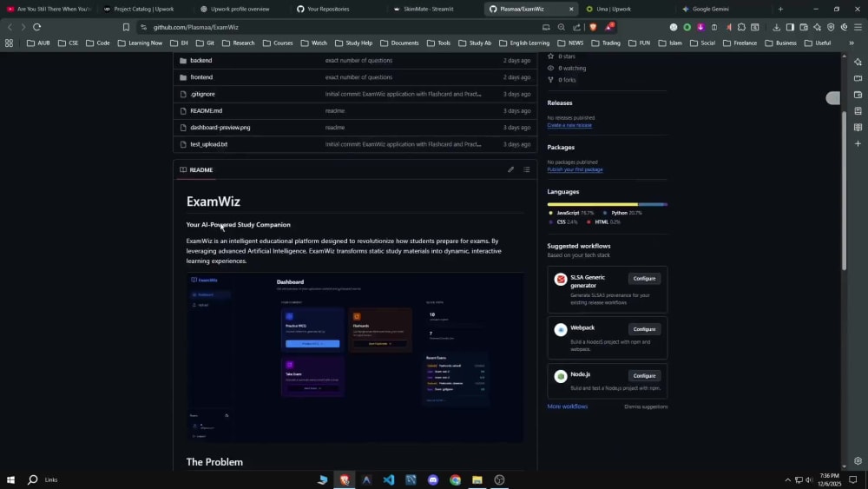This screenshot has height=489, width=868.
Task: Click JavaScript segment of languages bar
Action: pyautogui.click(x=592, y=204)
